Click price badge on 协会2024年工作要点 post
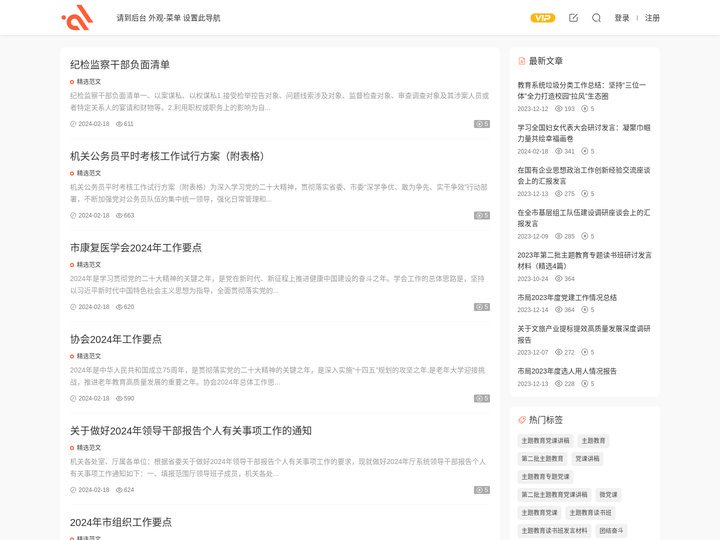 click(x=482, y=398)
